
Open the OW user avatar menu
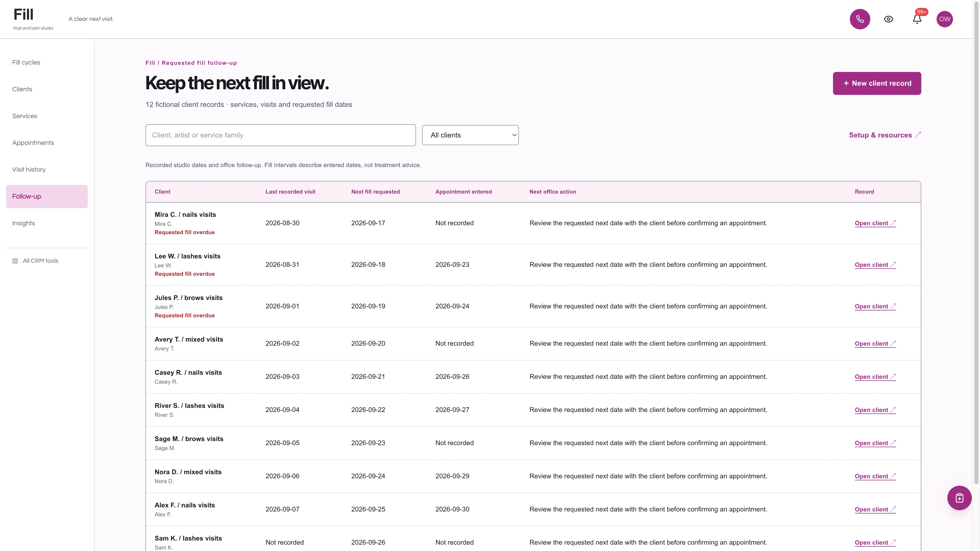point(945,19)
